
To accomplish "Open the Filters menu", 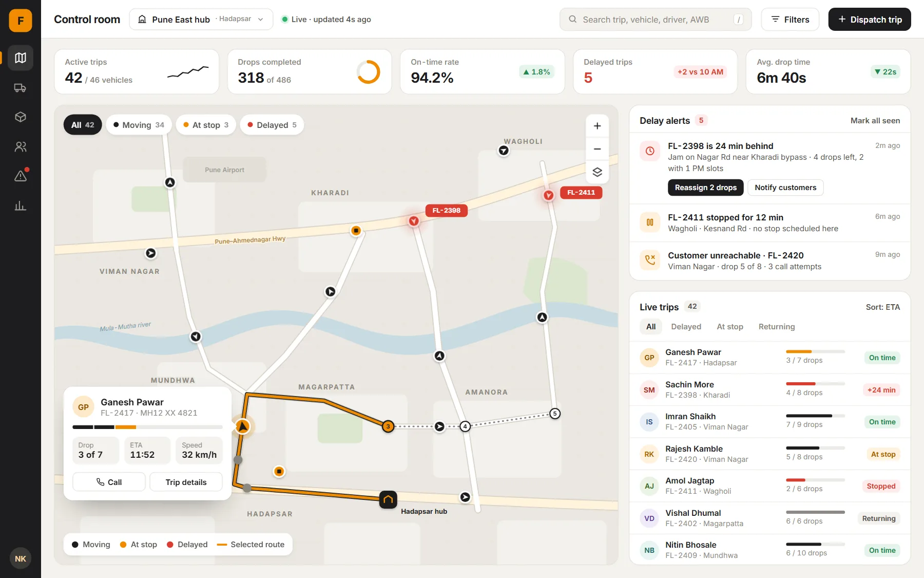I will point(790,20).
